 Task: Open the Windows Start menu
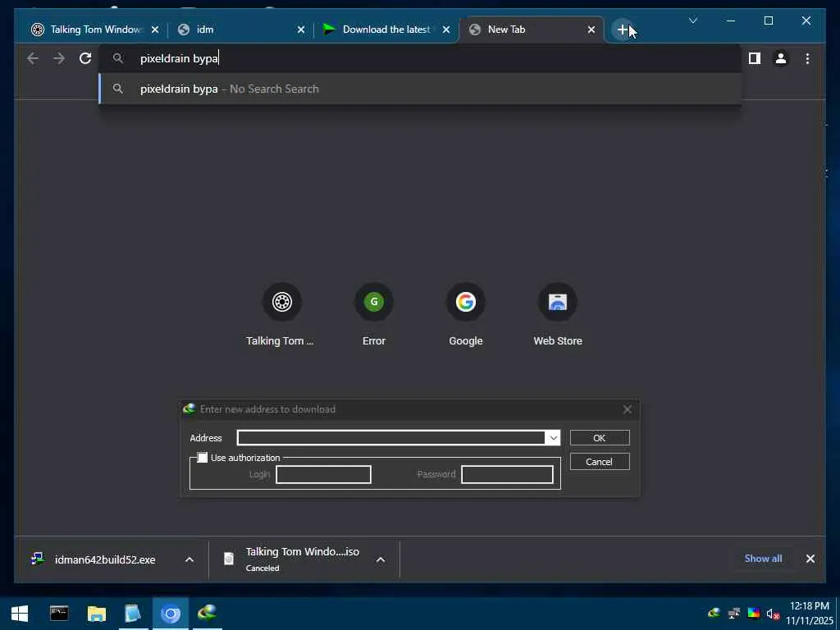pos(20,614)
